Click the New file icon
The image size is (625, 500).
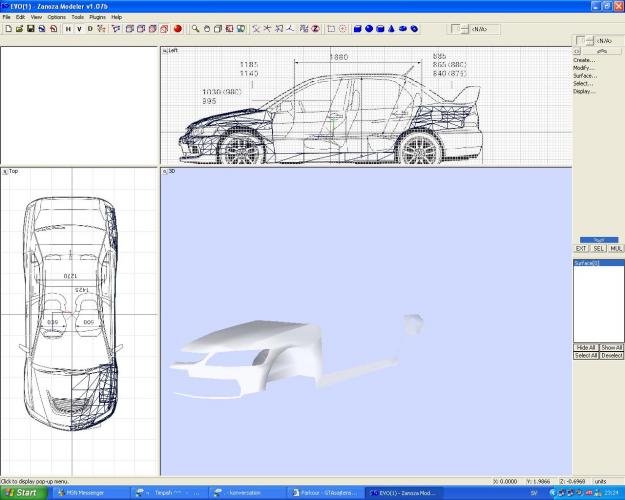8,29
